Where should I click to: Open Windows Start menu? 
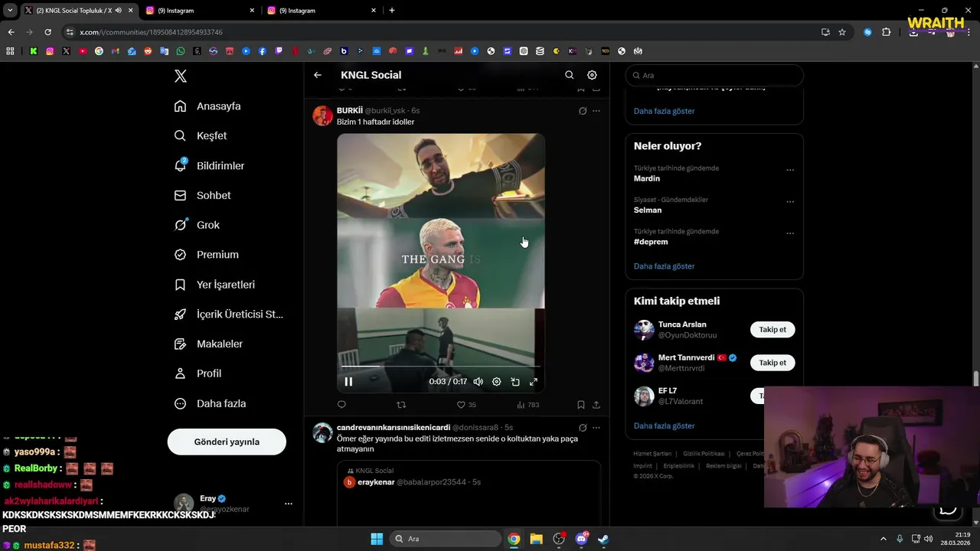[x=377, y=539]
